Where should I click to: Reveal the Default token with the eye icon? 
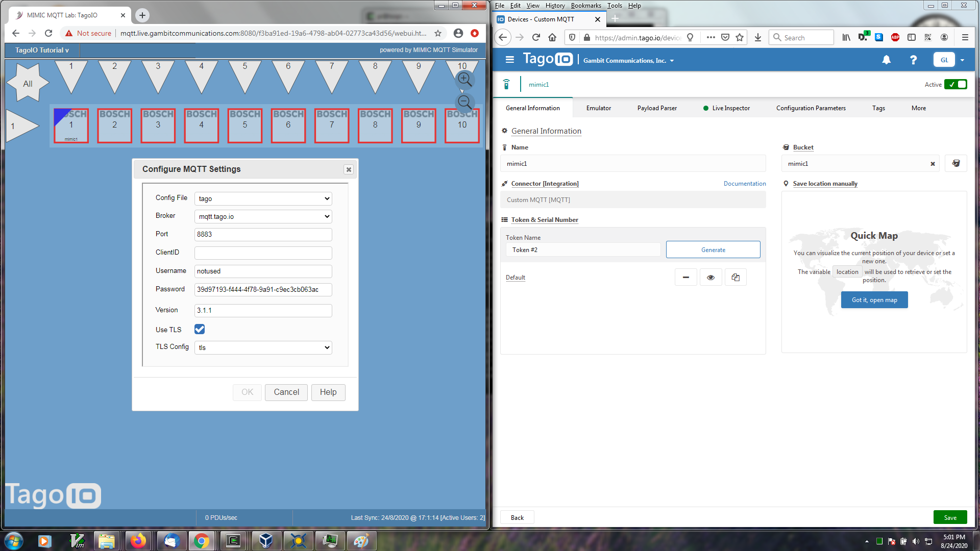(710, 277)
